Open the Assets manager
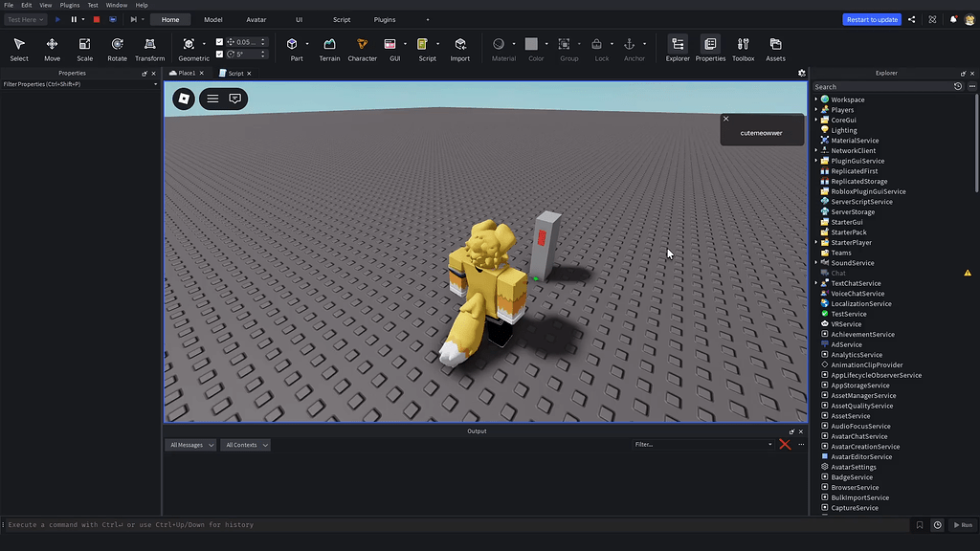Image resolution: width=980 pixels, height=551 pixels. [775, 50]
